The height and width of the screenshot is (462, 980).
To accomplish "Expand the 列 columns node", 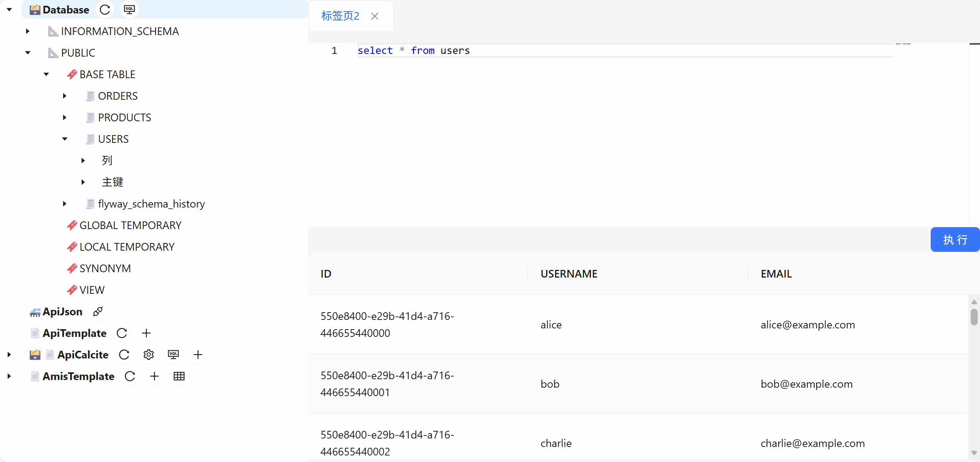I will click(83, 161).
